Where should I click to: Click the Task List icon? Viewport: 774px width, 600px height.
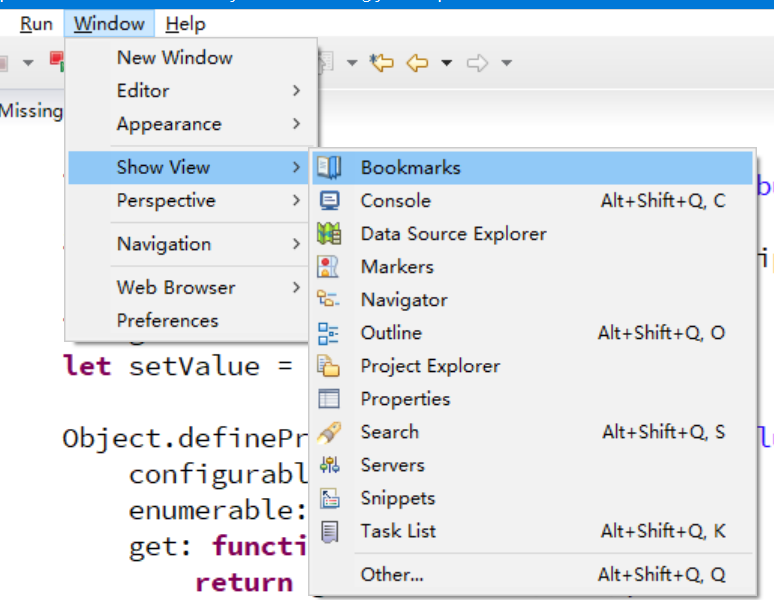click(329, 532)
